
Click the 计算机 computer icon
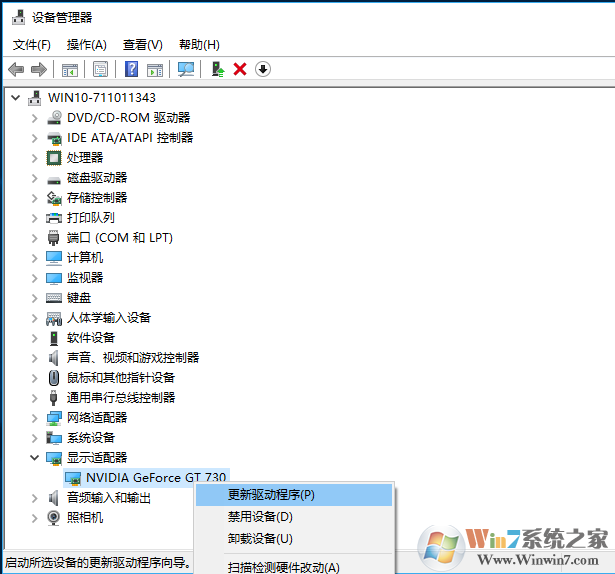coord(54,258)
